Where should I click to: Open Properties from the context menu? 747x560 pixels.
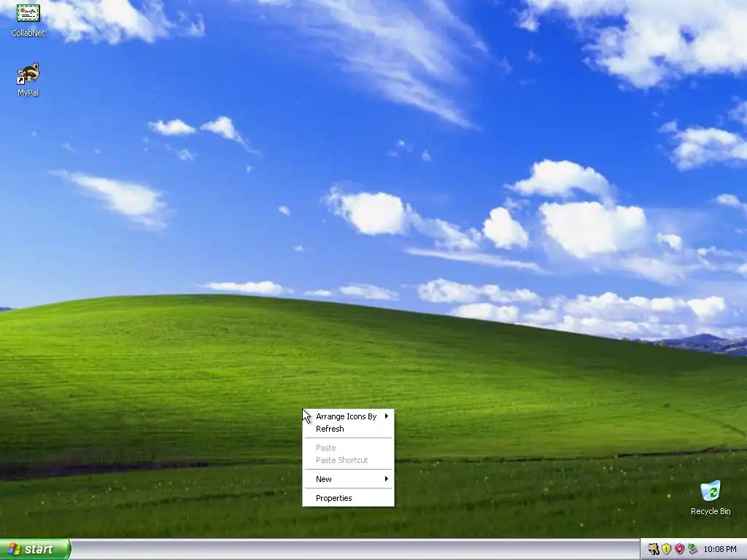tap(348, 498)
